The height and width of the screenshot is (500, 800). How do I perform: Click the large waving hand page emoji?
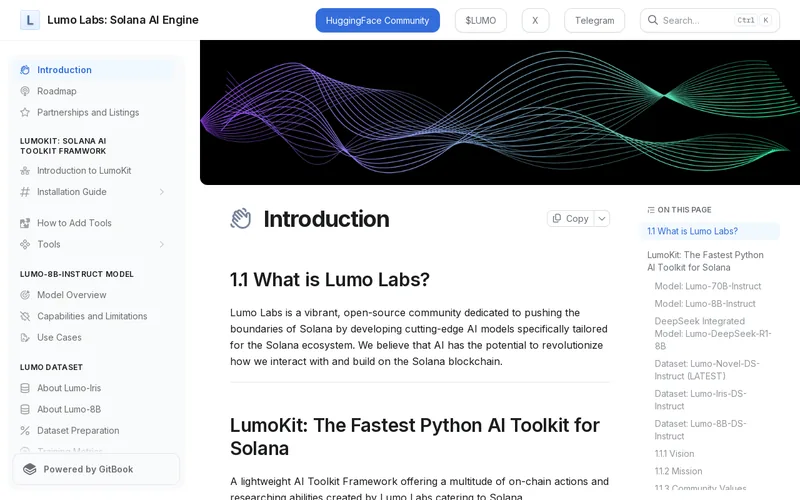tap(240, 219)
